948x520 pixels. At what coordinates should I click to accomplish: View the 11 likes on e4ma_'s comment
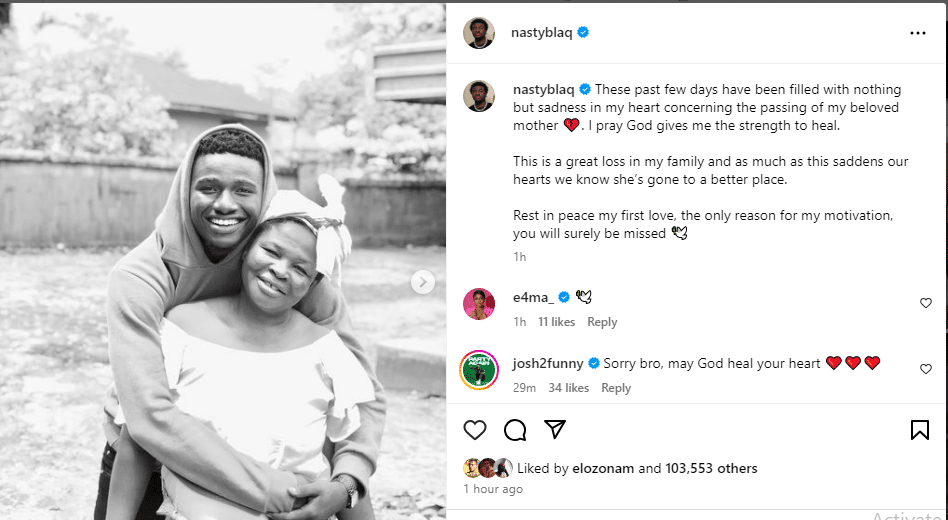coord(556,322)
